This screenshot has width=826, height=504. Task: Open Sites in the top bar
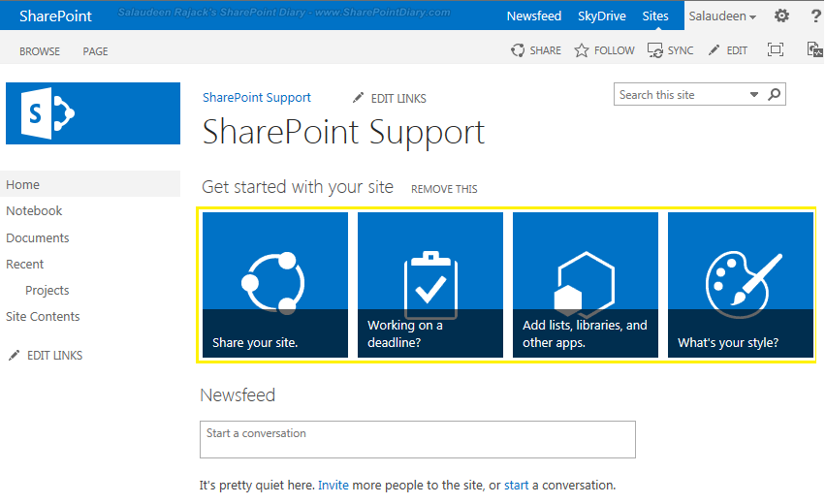coord(654,16)
